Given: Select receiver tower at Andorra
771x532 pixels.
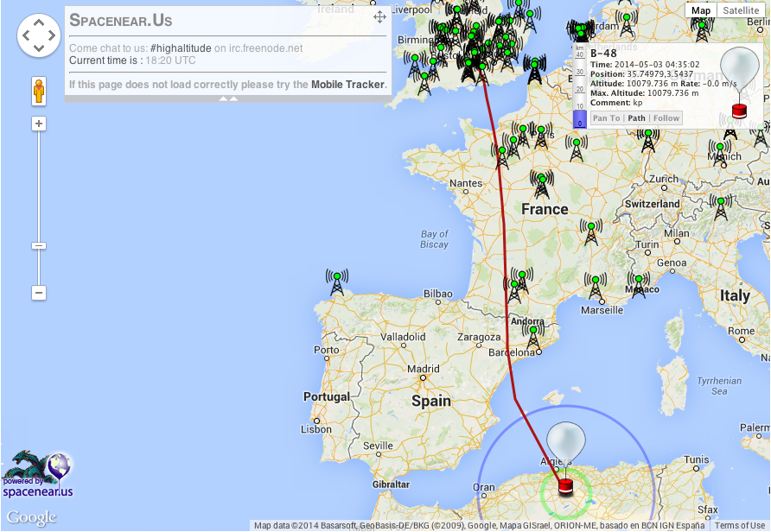Looking at the screenshot, I should pos(533,335).
